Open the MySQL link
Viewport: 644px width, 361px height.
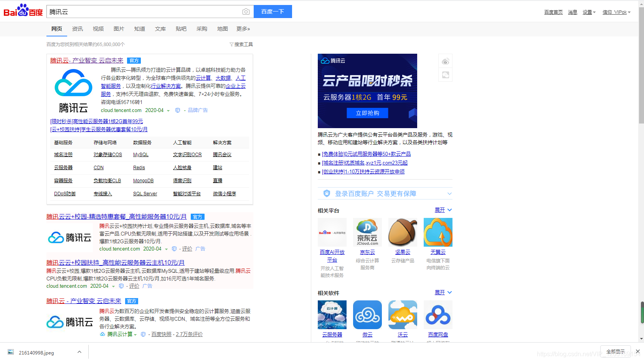pos(141,155)
